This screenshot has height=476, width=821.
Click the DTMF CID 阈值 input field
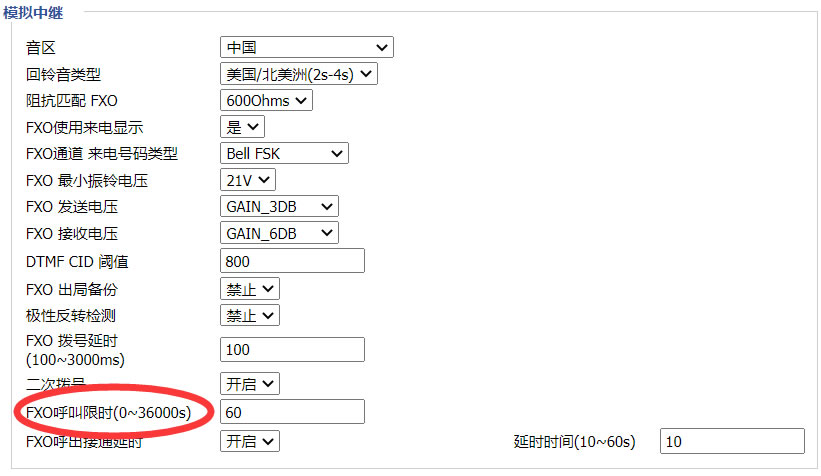292,261
